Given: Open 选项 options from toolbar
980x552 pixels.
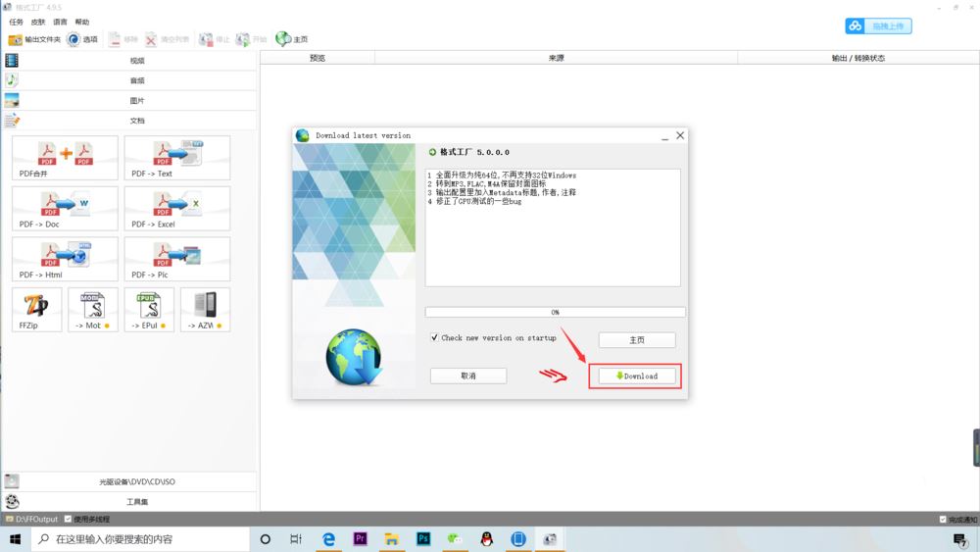Looking at the screenshot, I should pos(82,39).
